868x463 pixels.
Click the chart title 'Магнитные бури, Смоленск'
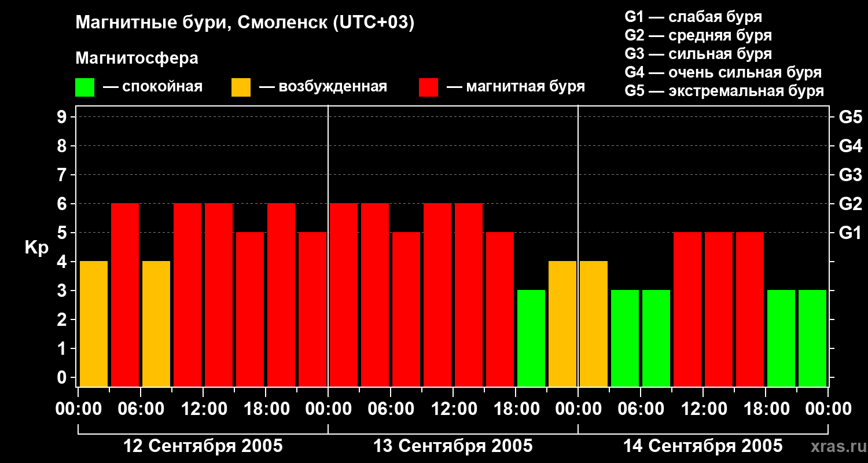point(202,24)
